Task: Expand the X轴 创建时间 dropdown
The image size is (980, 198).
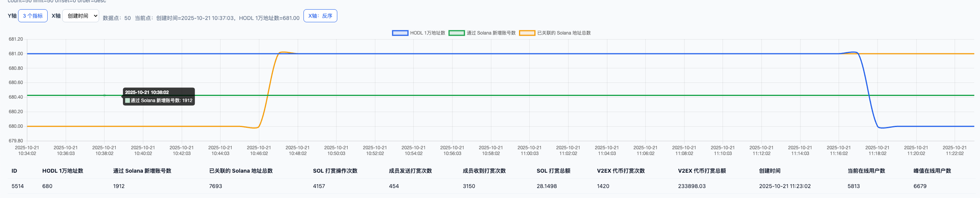Action: click(x=81, y=16)
